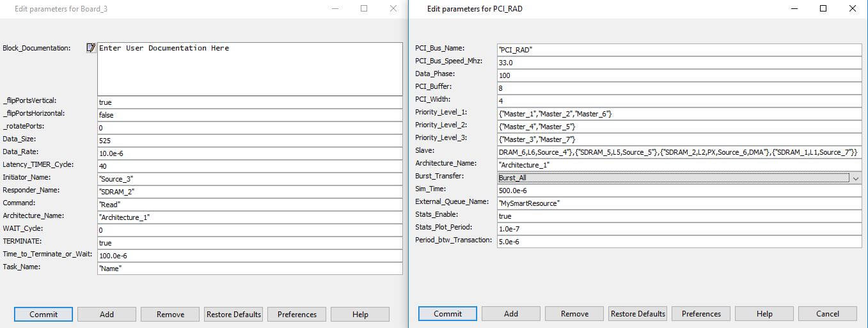
Task: Click Commit in the Board_3 dialog
Action: [43, 314]
